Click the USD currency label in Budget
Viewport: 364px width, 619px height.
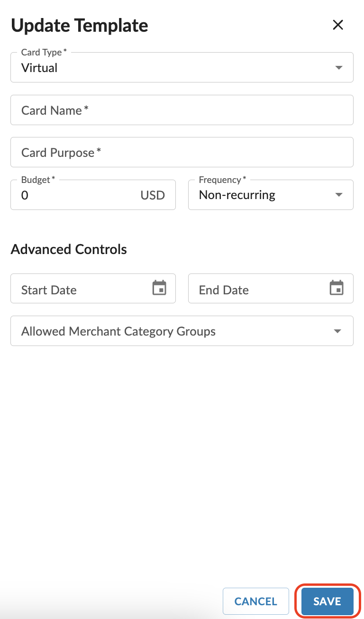tap(153, 195)
